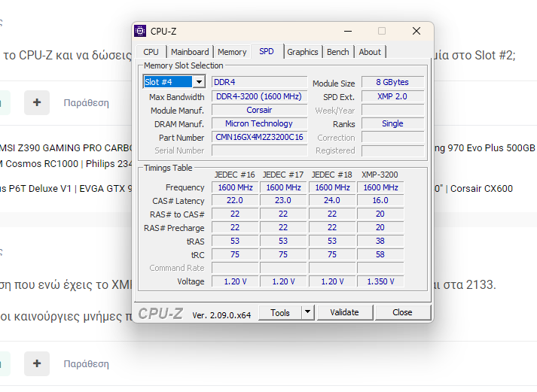Click the JEDEC #16 column header

tap(234, 175)
